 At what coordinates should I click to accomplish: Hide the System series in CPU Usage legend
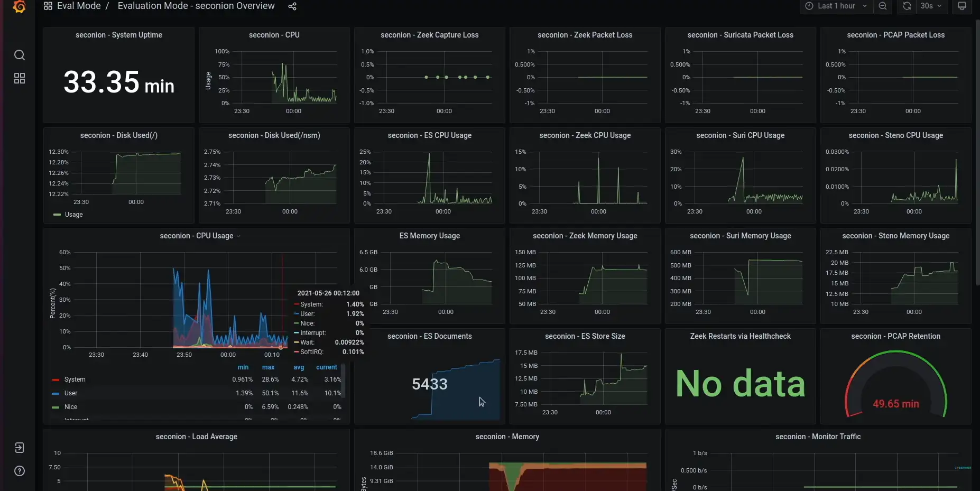(76, 379)
